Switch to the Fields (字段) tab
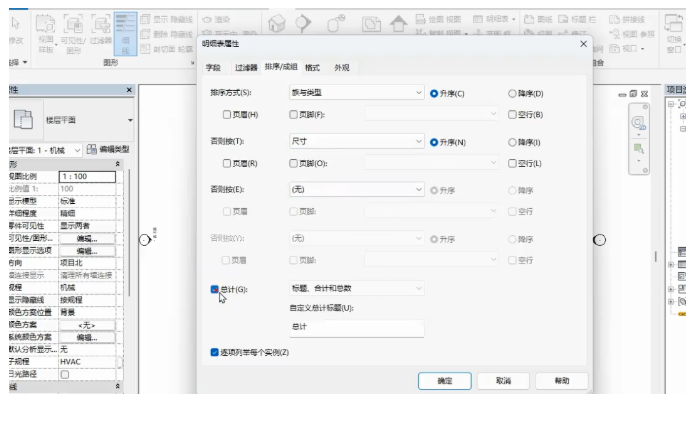The width and height of the screenshot is (699, 427). [213, 67]
